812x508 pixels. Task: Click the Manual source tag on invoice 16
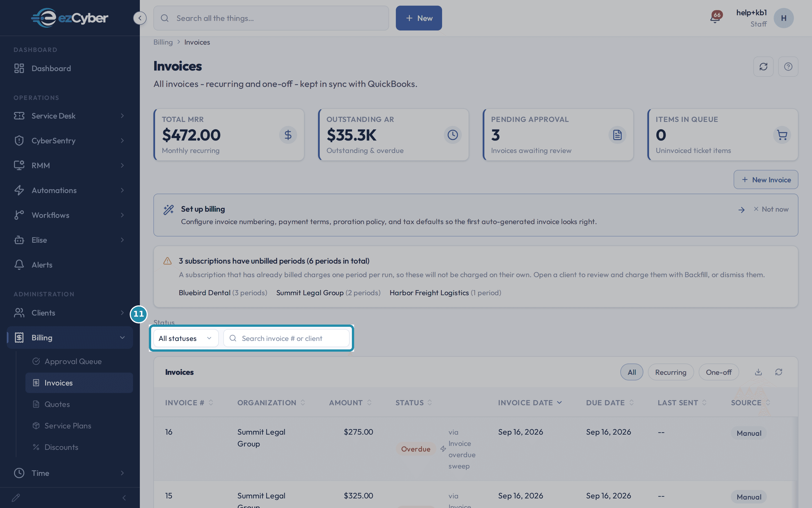749,433
